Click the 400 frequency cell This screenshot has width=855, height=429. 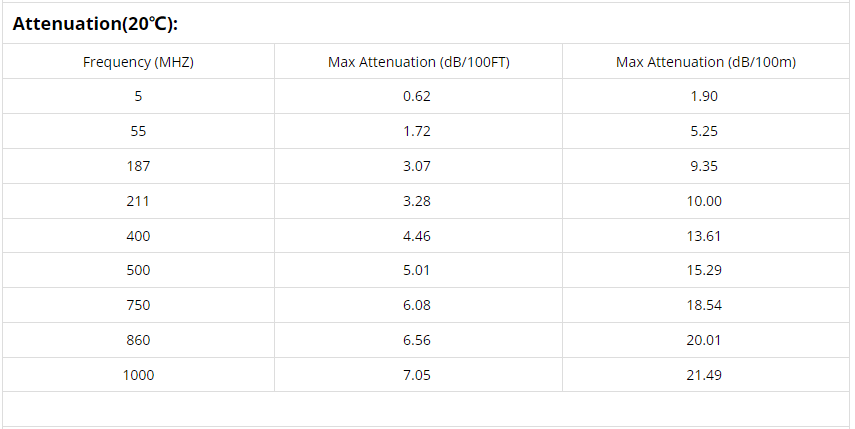click(138, 236)
